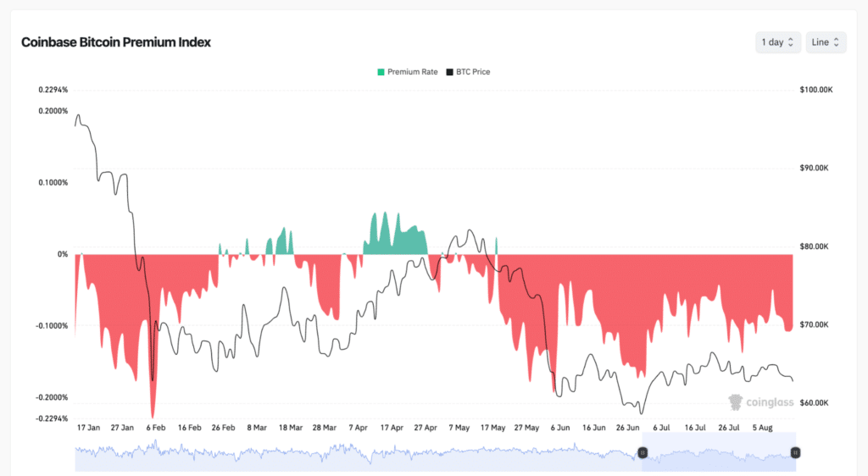Click the 16 Jun date label
Image resolution: width=868 pixels, height=476 pixels.
594,428
